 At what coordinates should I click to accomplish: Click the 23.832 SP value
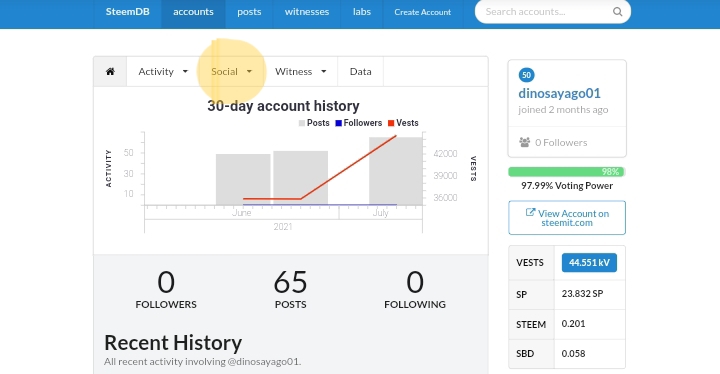582,294
